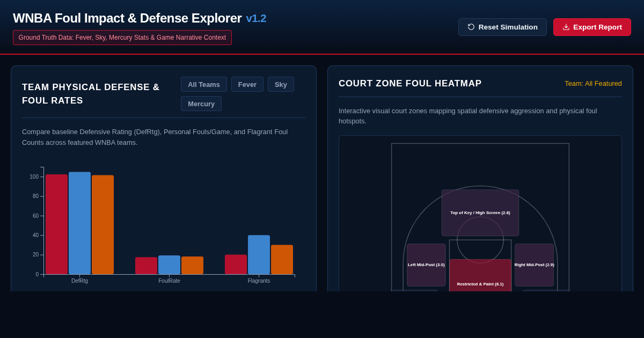Click the Court Zone Foul Heatmap heading

pyautogui.click(x=410, y=84)
